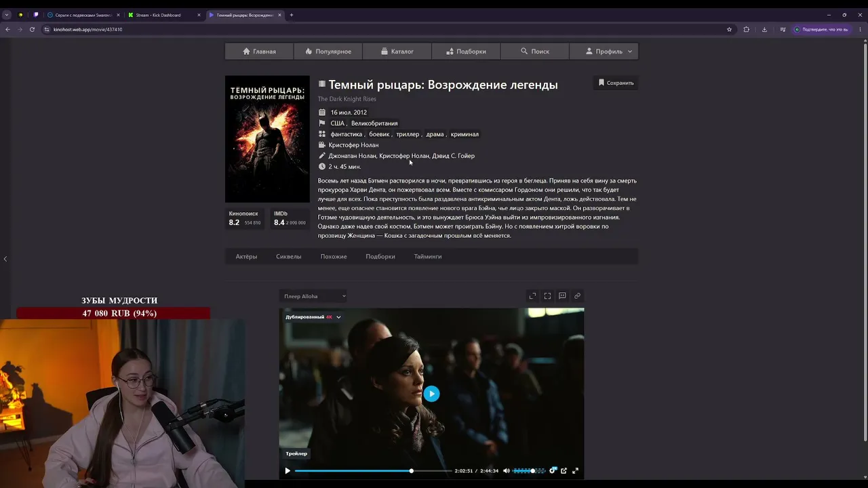The height and width of the screenshot is (488, 868).
Task: Open the Популярное section
Action: [x=328, y=52]
